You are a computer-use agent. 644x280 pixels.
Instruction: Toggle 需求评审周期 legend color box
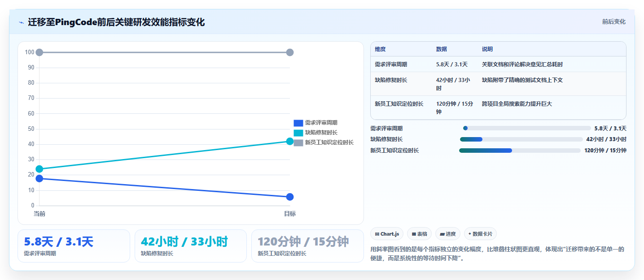pos(298,123)
